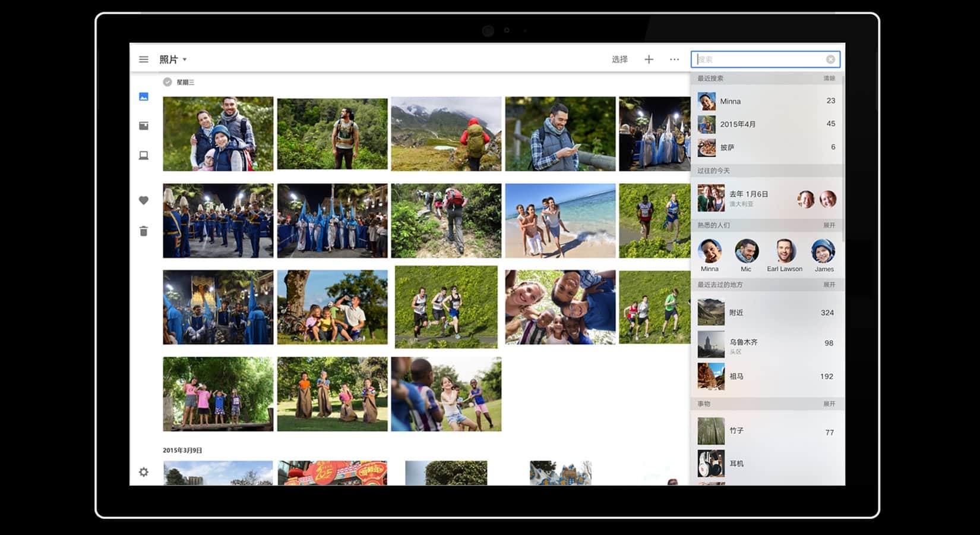The height and width of the screenshot is (535, 980).
Task: Click 清除 to clear recent searches
Action: [829, 78]
